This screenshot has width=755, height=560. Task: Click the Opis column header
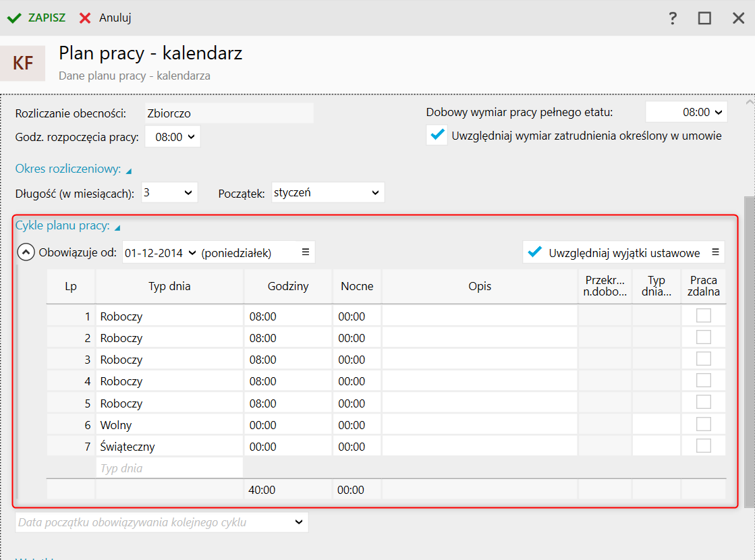[480, 286]
